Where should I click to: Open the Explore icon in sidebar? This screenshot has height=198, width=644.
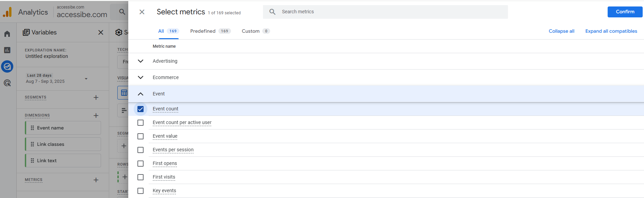pyautogui.click(x=7, y=66)
